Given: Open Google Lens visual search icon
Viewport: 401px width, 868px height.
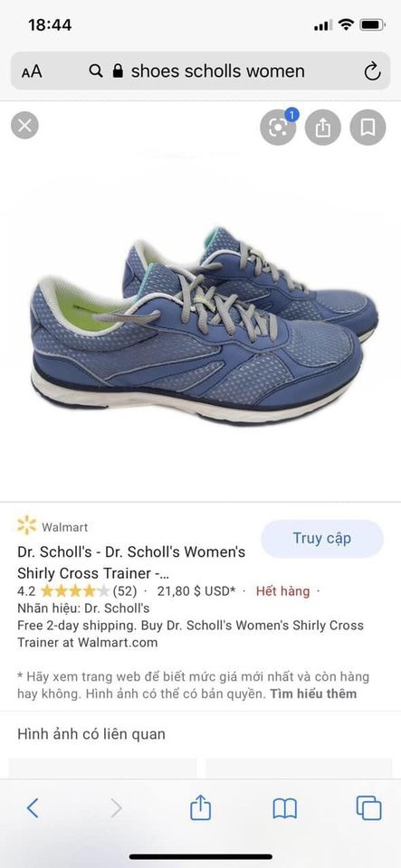Looking at the screenshot, I should click(278, 127).
